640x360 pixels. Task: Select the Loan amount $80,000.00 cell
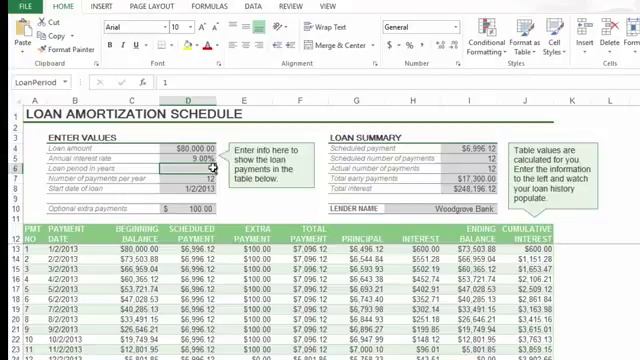(x=188, y=149)
